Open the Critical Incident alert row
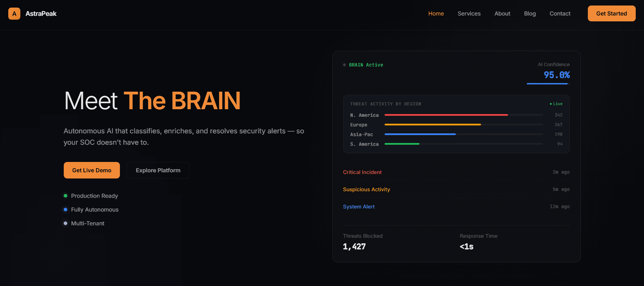The image size is (644, 286). 456,172
